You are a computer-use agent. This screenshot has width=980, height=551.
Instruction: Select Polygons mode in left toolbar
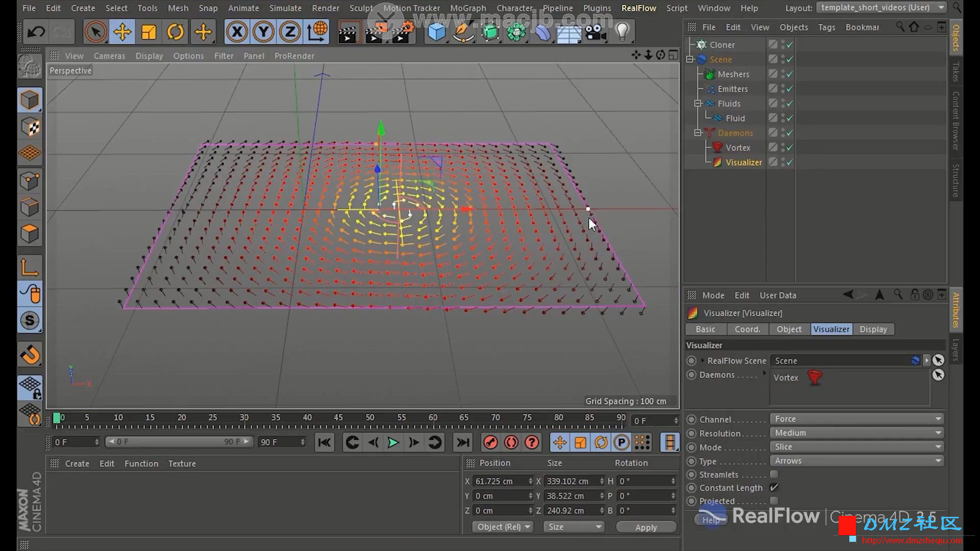[x=30, y=234]
